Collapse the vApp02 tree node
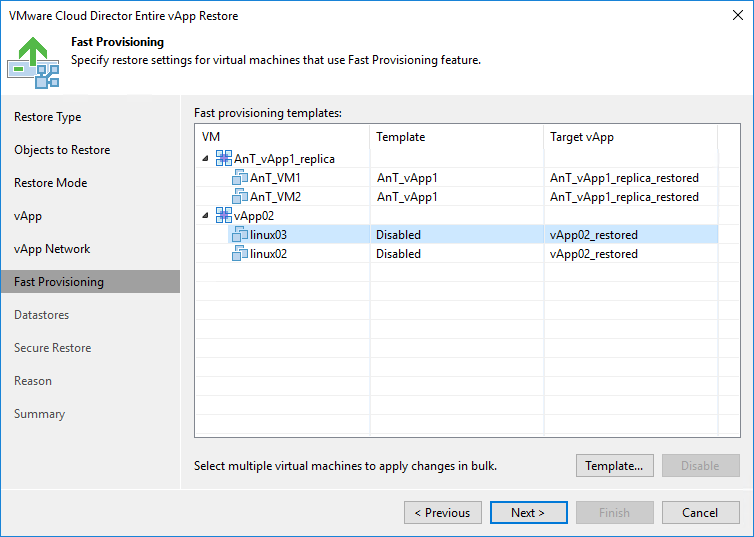Viewport: 754px width, 537px height. [205, 215]
